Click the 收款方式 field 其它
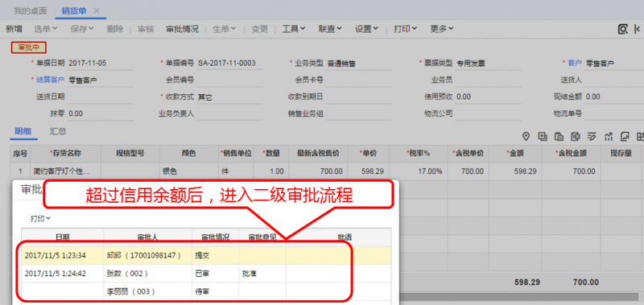 [x=229, y=97]
